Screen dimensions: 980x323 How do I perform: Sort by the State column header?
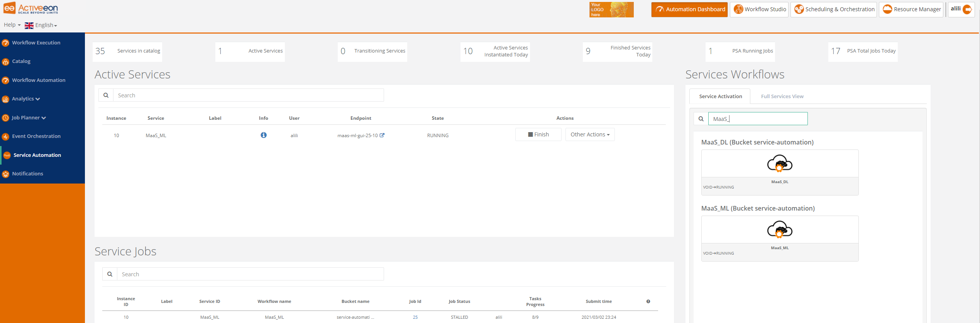tap(438, 118)
